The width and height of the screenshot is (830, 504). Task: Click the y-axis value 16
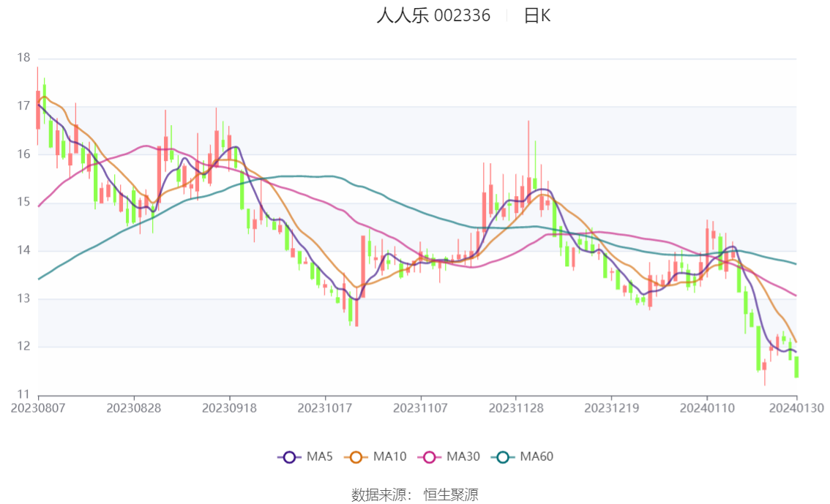point(23,154)
